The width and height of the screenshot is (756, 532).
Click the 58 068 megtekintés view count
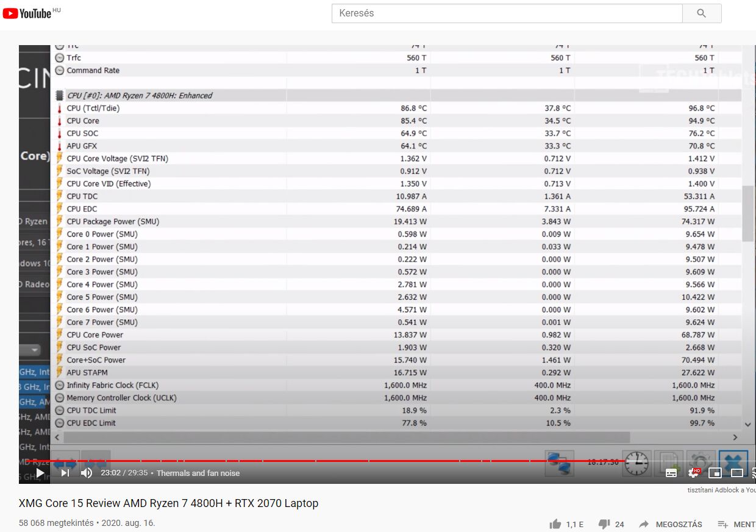pos(56,523)
